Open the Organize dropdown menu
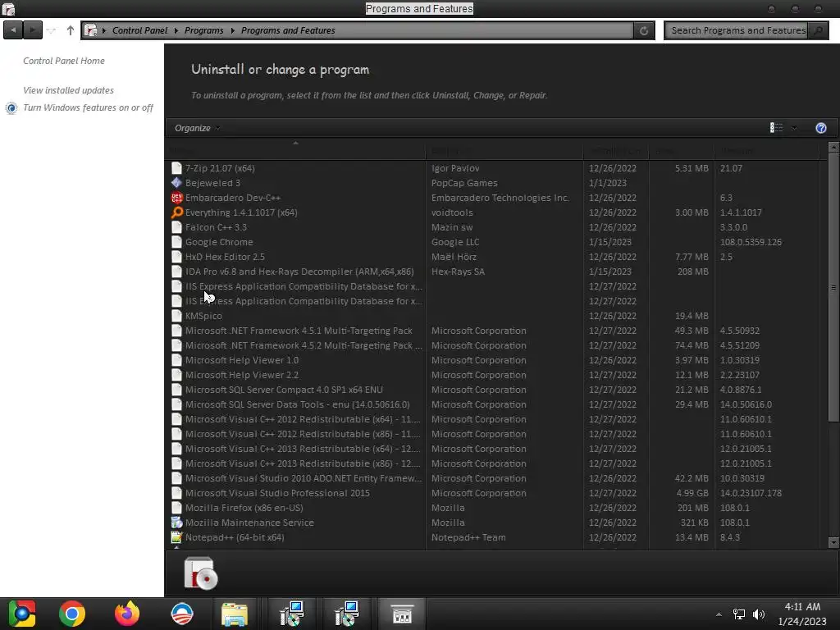Screen dimensions: 840x630 [197, 128]
